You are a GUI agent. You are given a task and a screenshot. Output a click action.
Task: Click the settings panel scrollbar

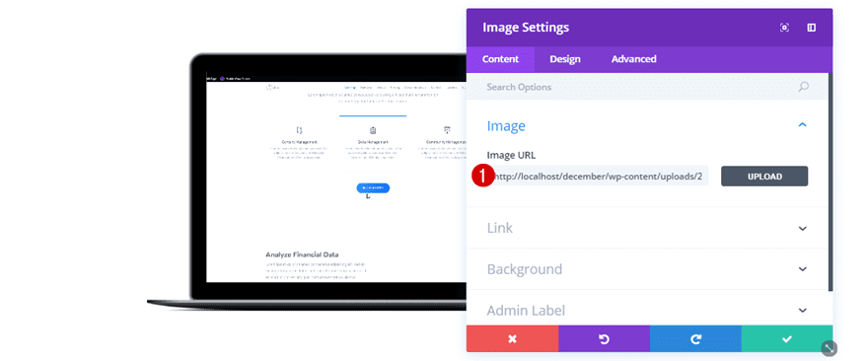(831, 181)
